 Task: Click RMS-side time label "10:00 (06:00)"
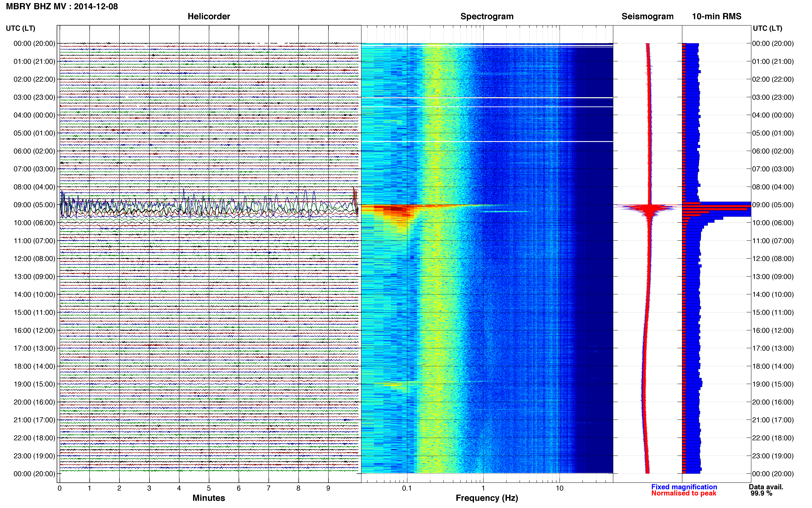[773, 223]
